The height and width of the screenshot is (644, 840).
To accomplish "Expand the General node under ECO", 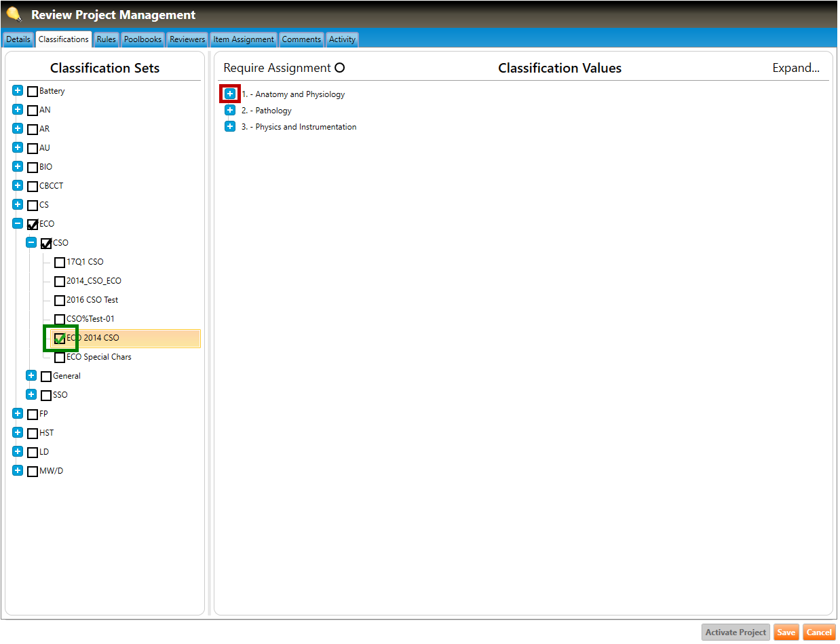I will [31, 376].
